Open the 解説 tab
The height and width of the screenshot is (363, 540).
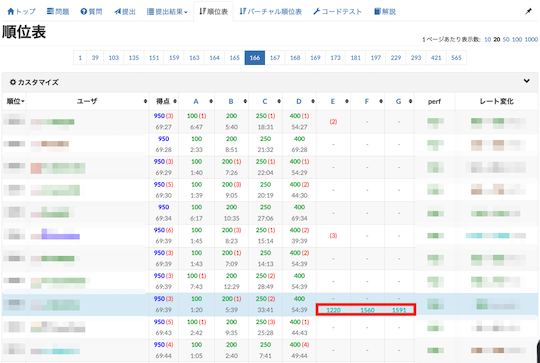(385, 12)
